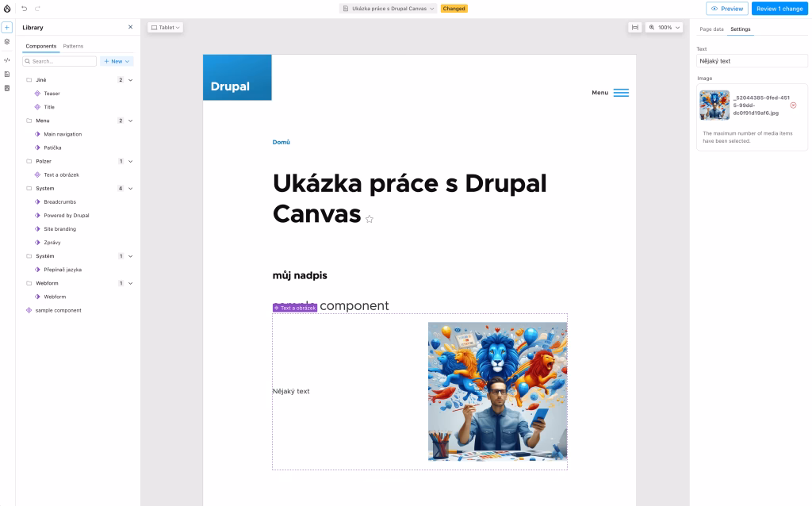Redo the undone change
The image size is (812, 506).
(x=36, y=8)
